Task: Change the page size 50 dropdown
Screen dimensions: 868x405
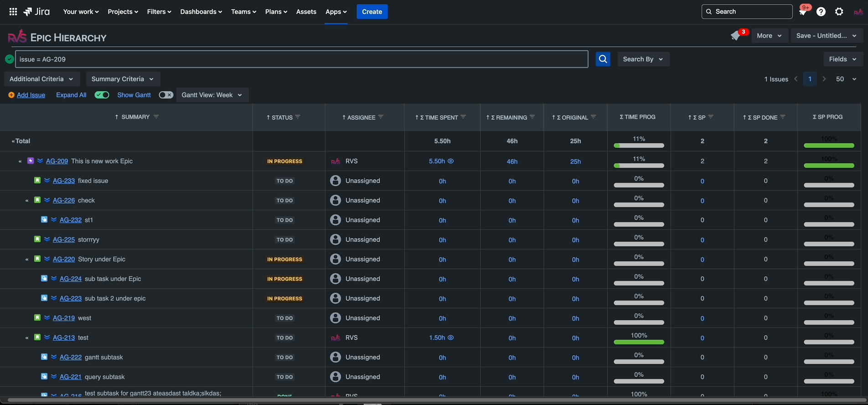Action: tap(846, 79)
